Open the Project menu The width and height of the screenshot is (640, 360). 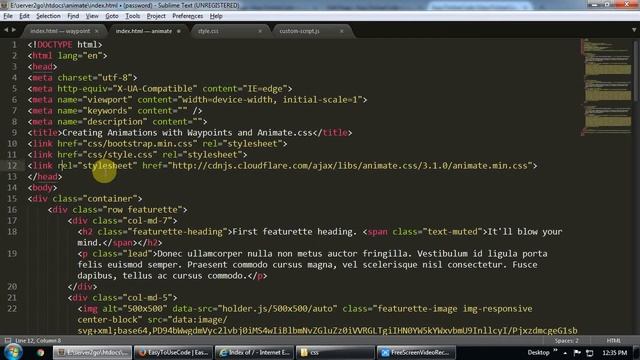[156, 16]
